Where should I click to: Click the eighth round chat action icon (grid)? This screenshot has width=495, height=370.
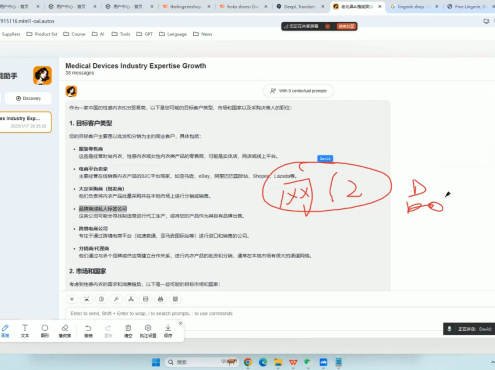click(175, 299)
